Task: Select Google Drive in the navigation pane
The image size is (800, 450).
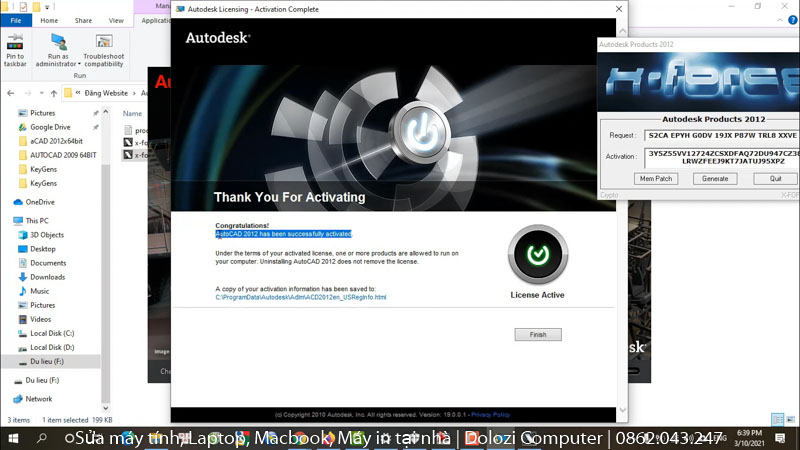Action: coord(49,127)
